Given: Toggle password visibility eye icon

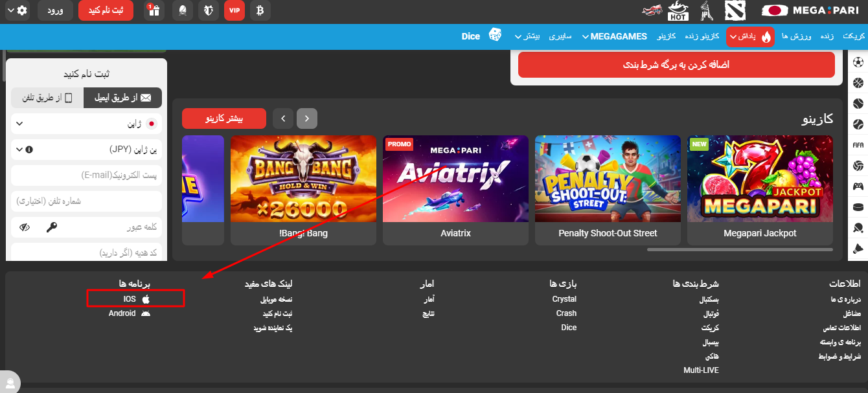Looking at the screenshot, I should point(25,227).
